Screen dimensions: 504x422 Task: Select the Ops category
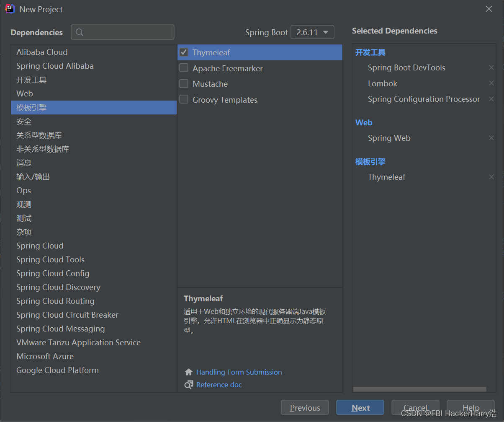point(94,190)
